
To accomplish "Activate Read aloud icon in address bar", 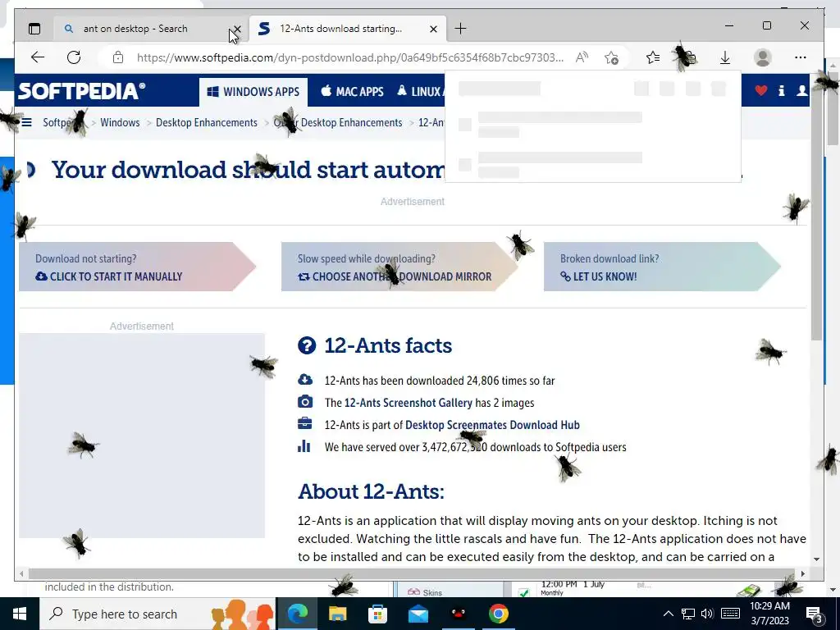I will 582,57.
